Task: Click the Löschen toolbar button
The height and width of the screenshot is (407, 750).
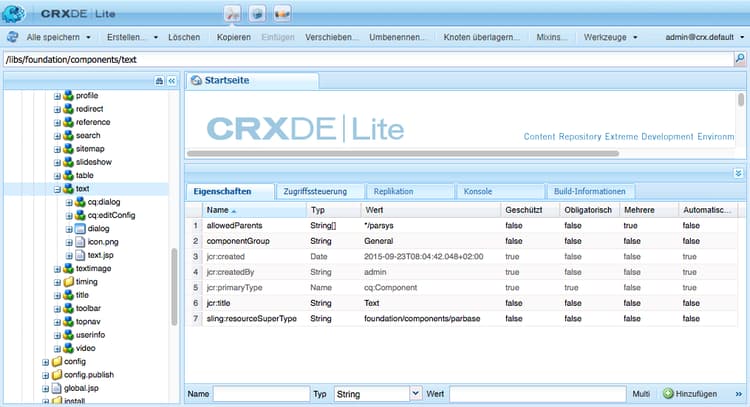Action: (x=184, y=37)
